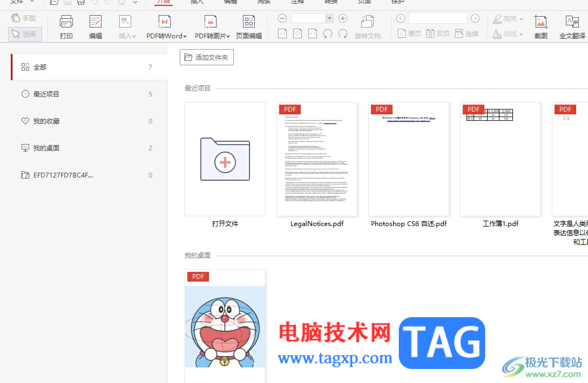Open the 工作簿1.pdf thumbnail

[501, 159]
